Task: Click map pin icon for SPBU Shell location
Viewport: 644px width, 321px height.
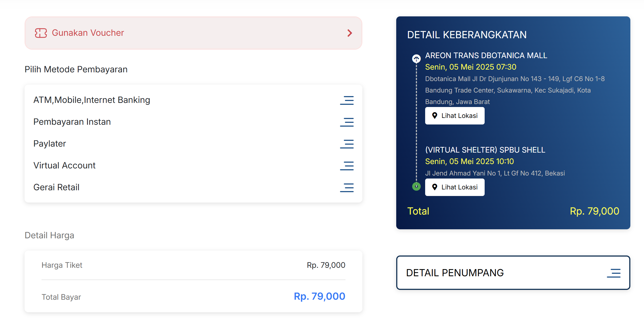Action: [x=435, y=187]
